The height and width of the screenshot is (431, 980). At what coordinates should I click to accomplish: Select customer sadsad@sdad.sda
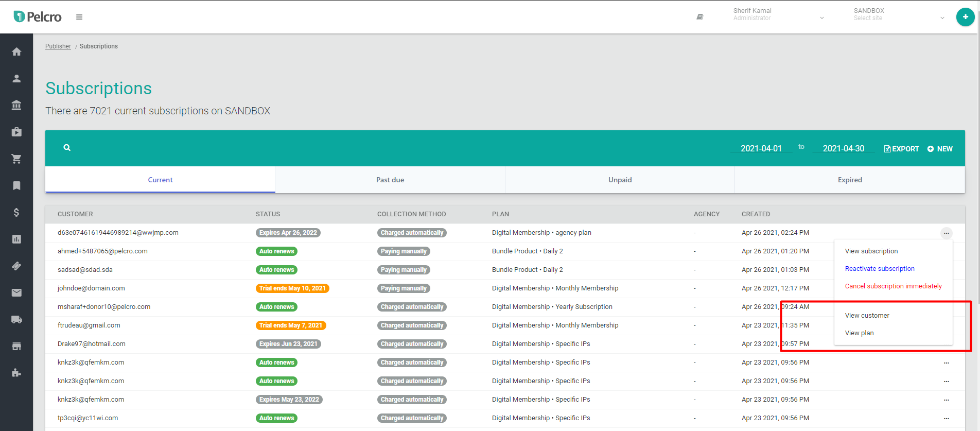pyautogui.click(x=85, y=270)
